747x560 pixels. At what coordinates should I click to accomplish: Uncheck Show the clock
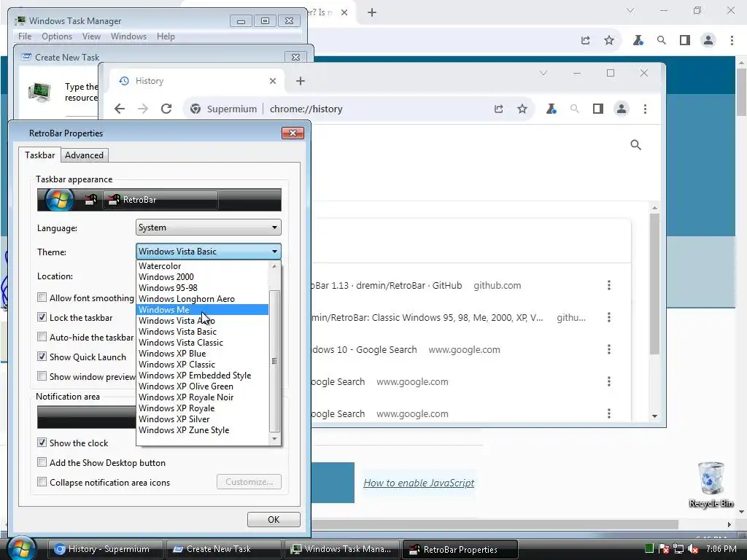(42, 443)
